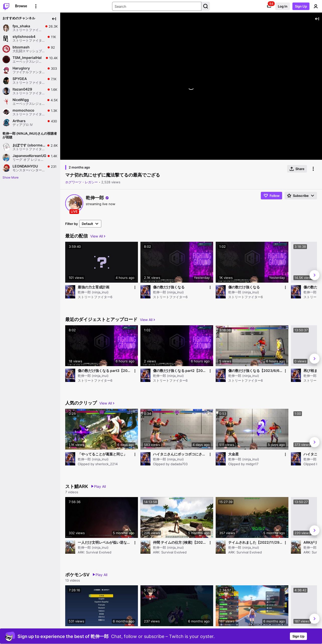Click NiceWigg channel avatar
322x644 pixels.
coord(6,102)
